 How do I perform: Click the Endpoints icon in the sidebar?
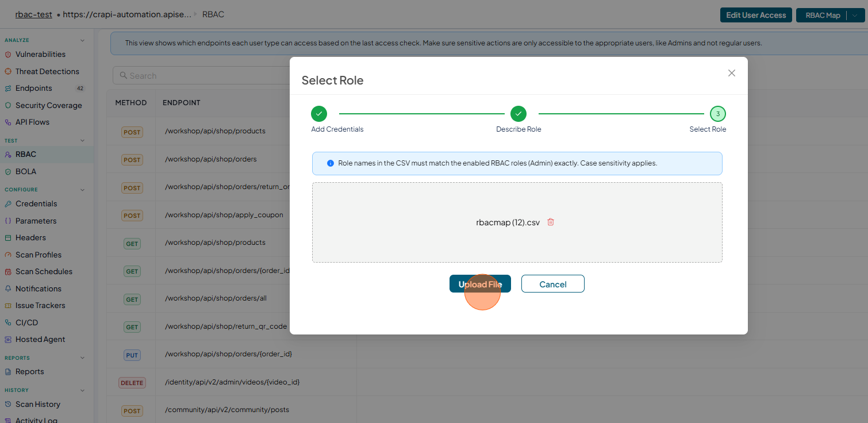(8, 88)
